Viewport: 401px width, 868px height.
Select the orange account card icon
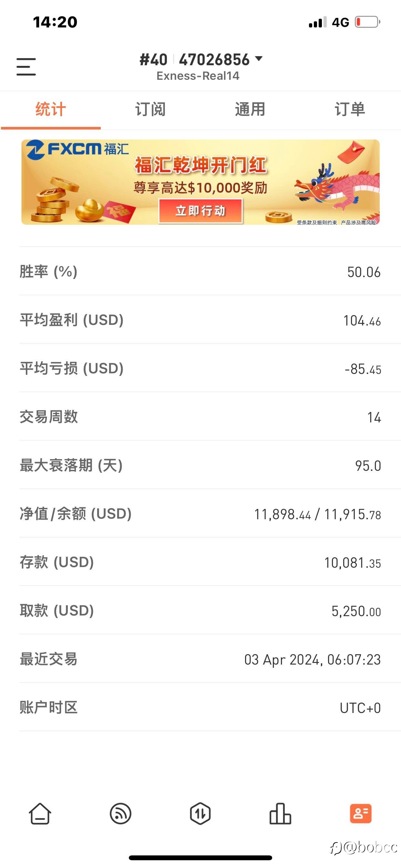361,813
